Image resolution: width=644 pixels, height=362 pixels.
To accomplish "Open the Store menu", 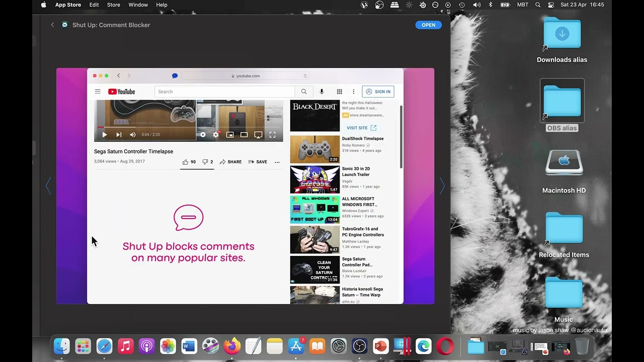I will (x=114, y=5).
